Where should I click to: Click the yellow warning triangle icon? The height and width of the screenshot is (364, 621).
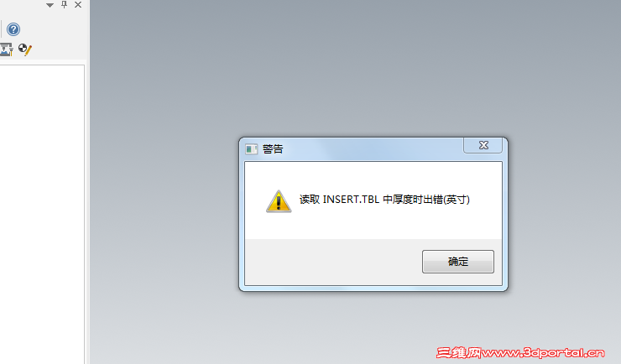tap(279, 201)
